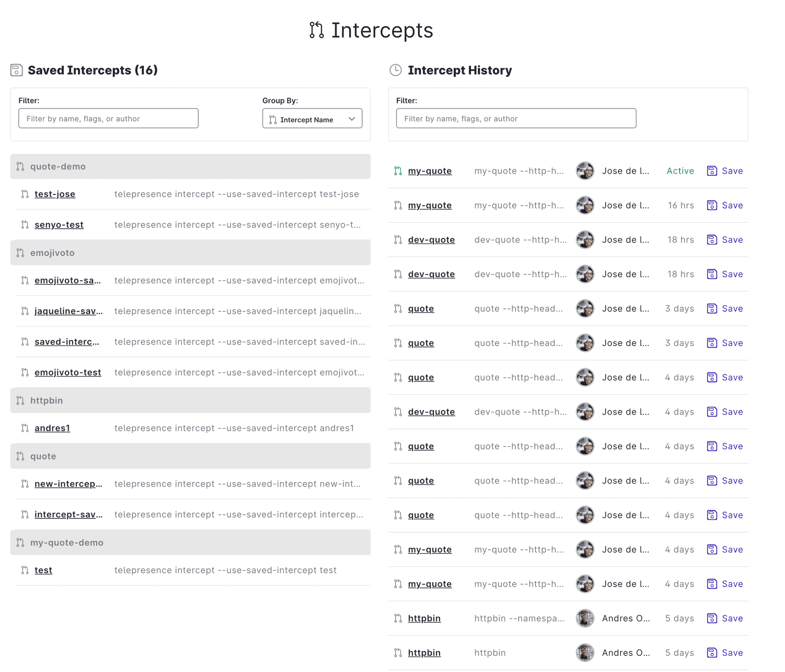The width and height of the screenshot is (785, 672).
Task: Click the icon beside andres1 intercept
Action: click(x=25, y=428)
